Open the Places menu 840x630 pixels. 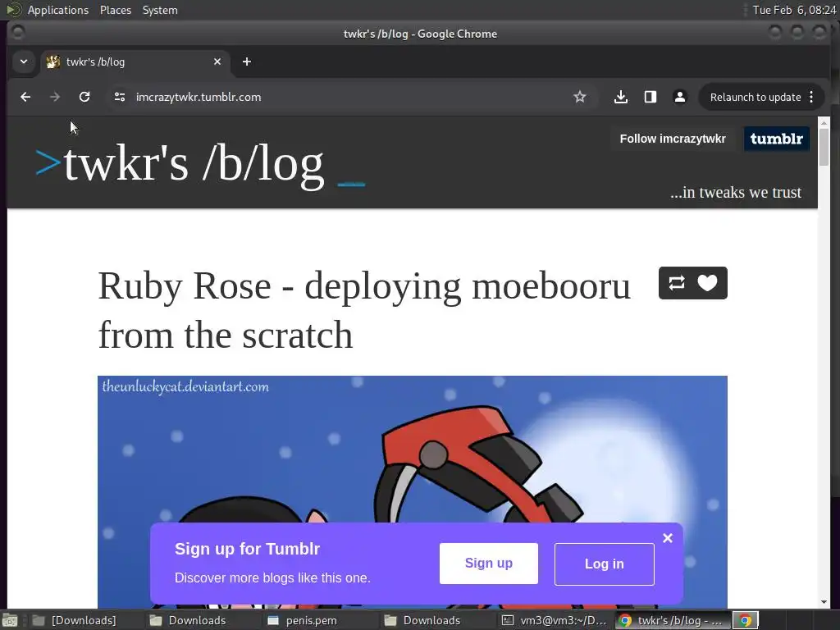pyautogui.click(x=115, y=10)
